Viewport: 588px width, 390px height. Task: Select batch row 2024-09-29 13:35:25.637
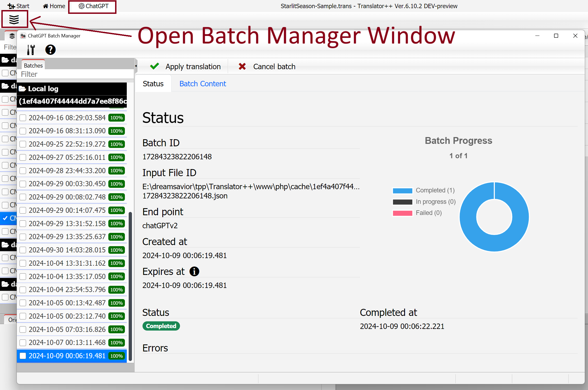point(72,237)
